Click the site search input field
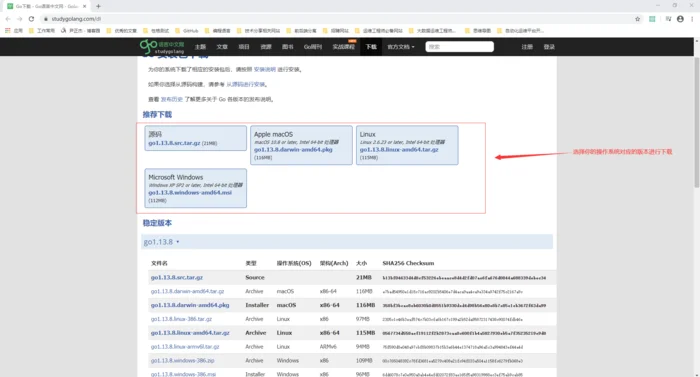 [x=459, y=46]
